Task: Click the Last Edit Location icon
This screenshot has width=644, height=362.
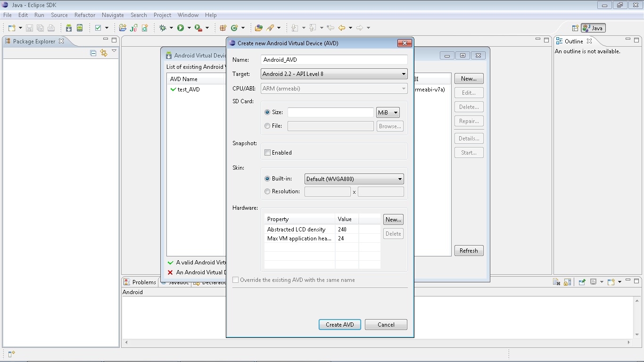Action: click(x=330, y=28)
